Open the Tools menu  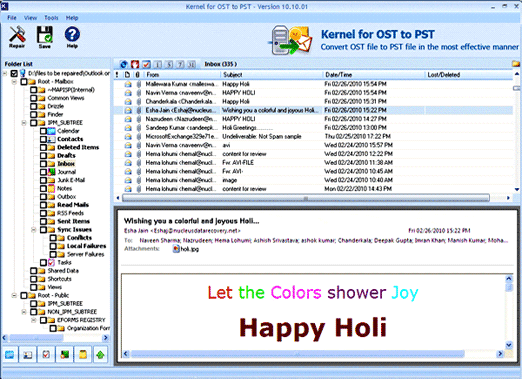[51, 18]
